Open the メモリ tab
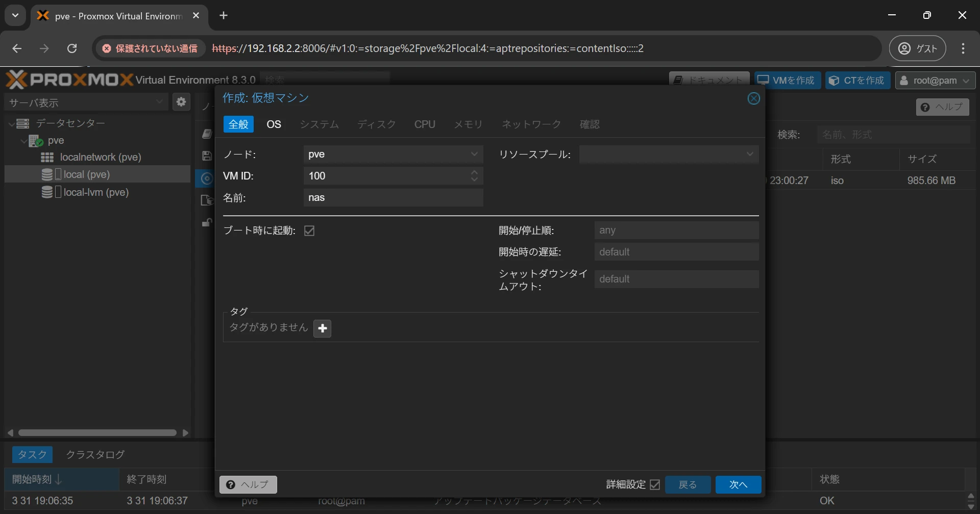Viewport: 980px width, 514px height. (x=468, y=124)
